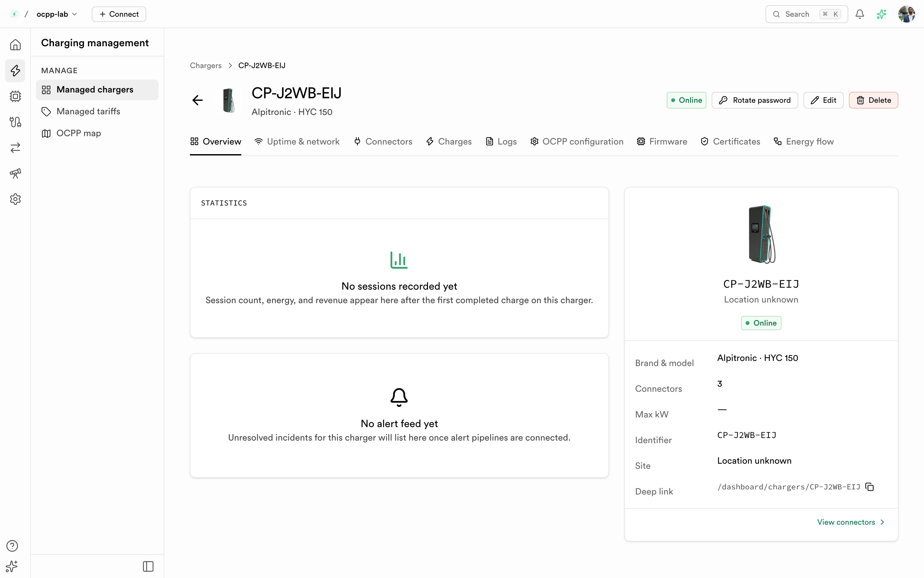Viewport: 924px width, 578px height.
Task: Switch to OCPP configuration tab
Action: (577, 141)
